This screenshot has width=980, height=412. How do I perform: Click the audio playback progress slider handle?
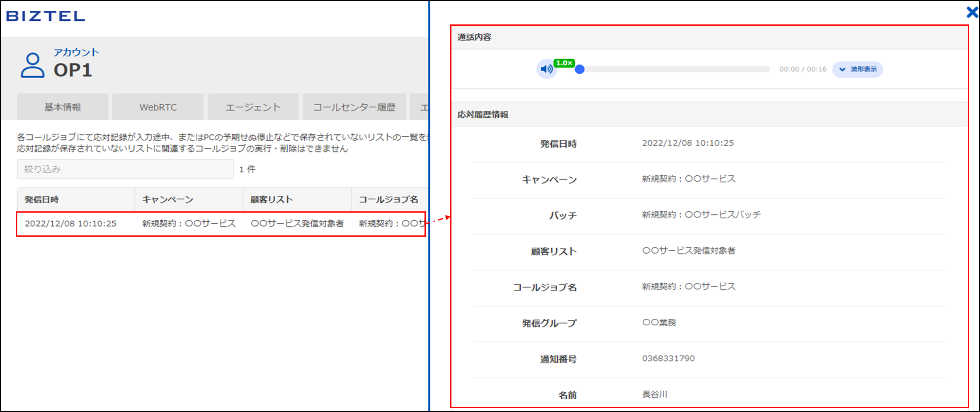580,69
